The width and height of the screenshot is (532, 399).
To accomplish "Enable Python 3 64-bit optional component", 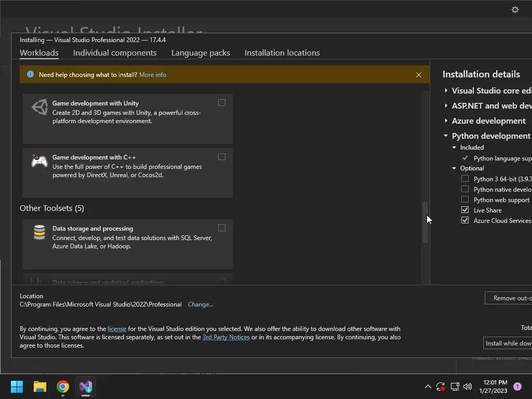I will click(465, 179).
